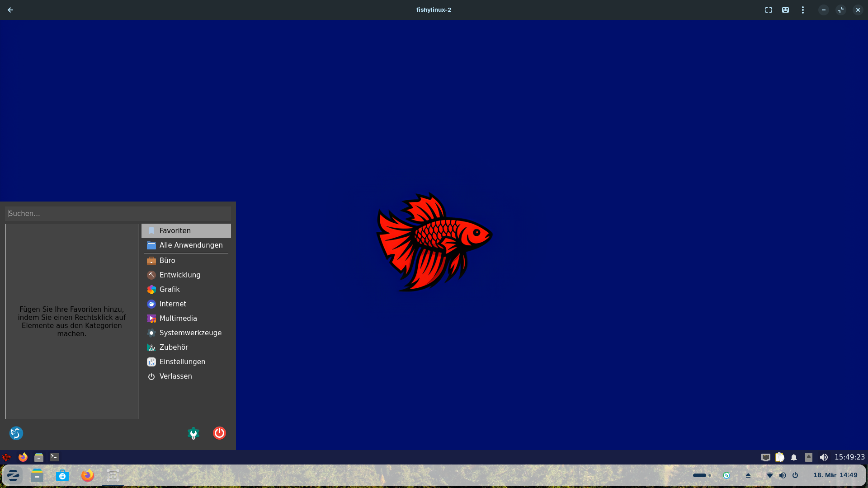Click the inner panel volume icon

click(824, 457)
